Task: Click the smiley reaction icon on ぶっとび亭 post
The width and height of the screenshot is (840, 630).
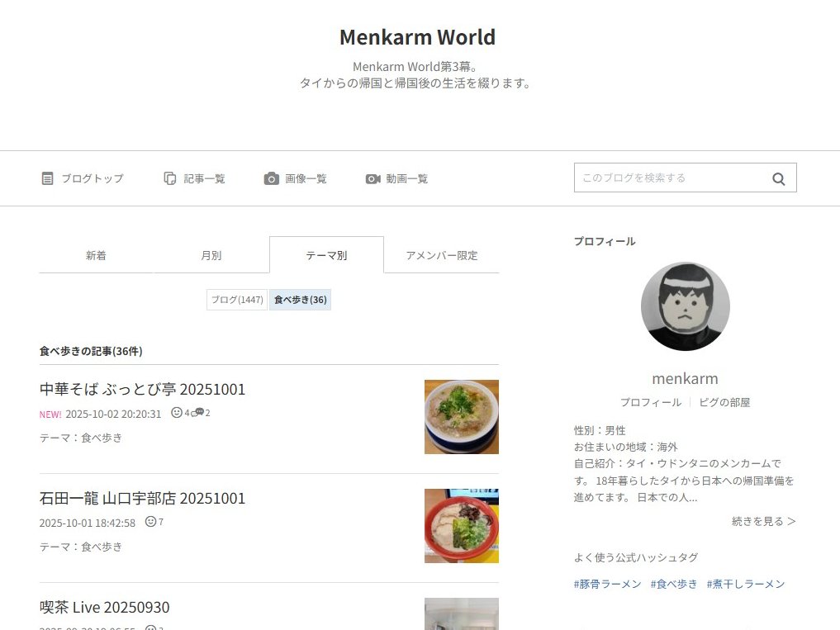Action: pyautogui.click(x=176, y=412)
